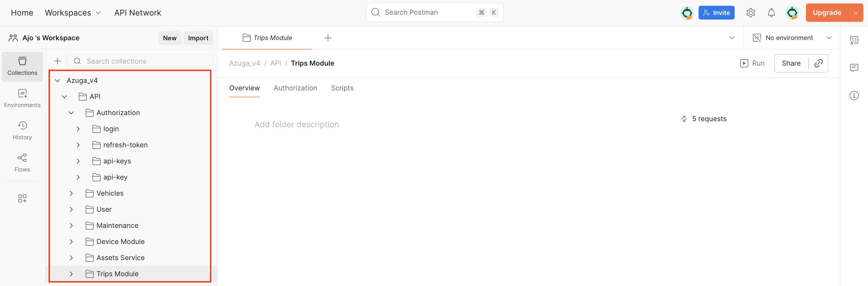Click Azuga_v4 in the breadcrumb
Screen dimensions: 868x286
click(x=245, y=63)
